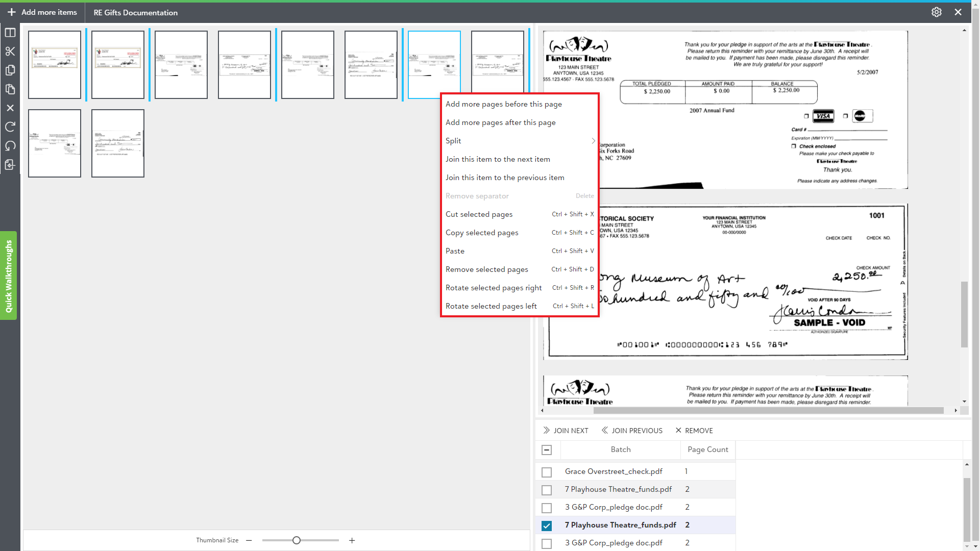Click Add more items button

(42, 12)
